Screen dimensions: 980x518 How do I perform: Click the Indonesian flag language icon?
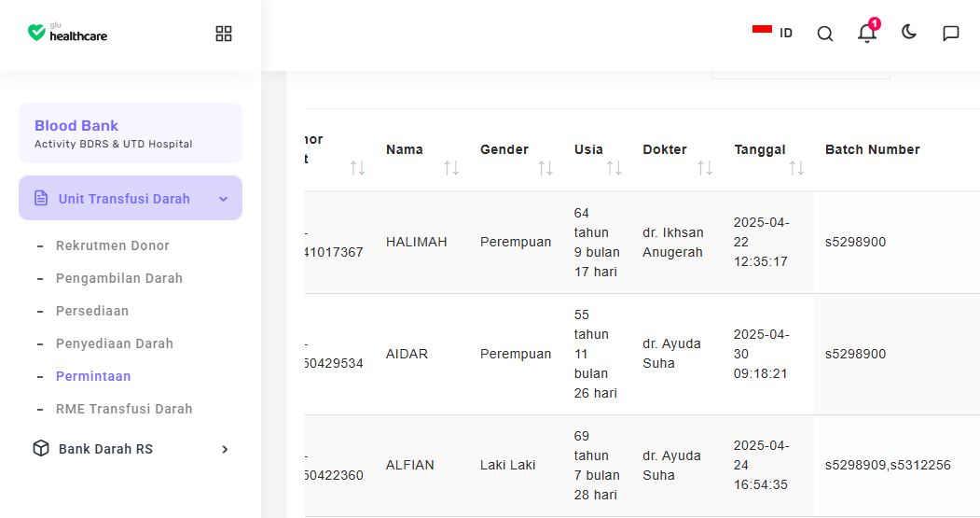pyautogui.click(x=762, y=30)
